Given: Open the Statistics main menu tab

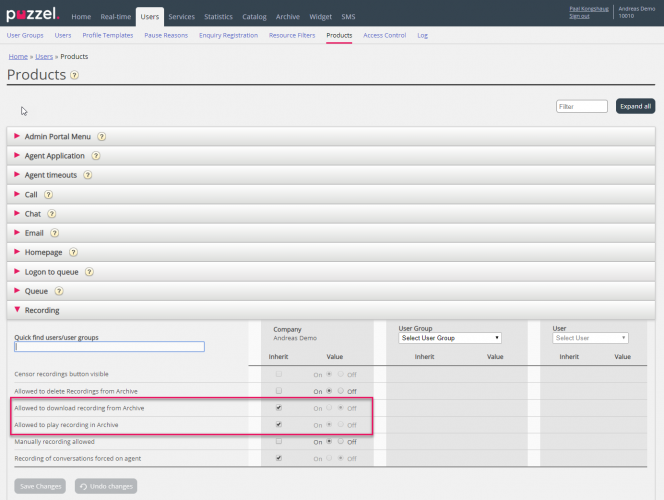Looking at the screenshot, I should [218, 17].
